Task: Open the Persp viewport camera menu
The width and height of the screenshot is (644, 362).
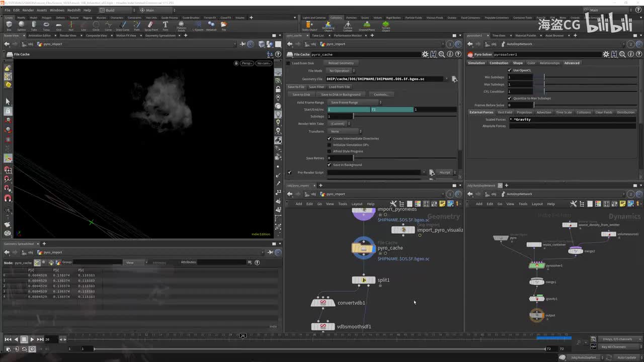Action: click(x=247, y=63)
